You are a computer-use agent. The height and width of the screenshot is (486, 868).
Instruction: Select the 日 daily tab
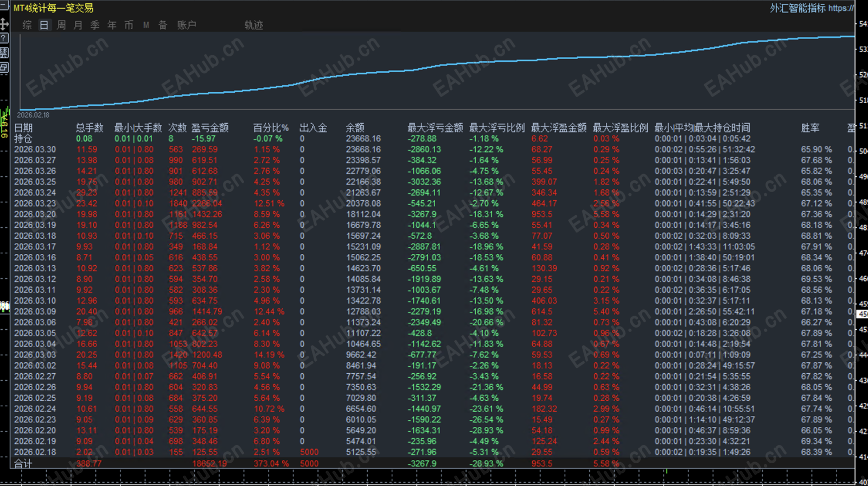tap(44, 25)
